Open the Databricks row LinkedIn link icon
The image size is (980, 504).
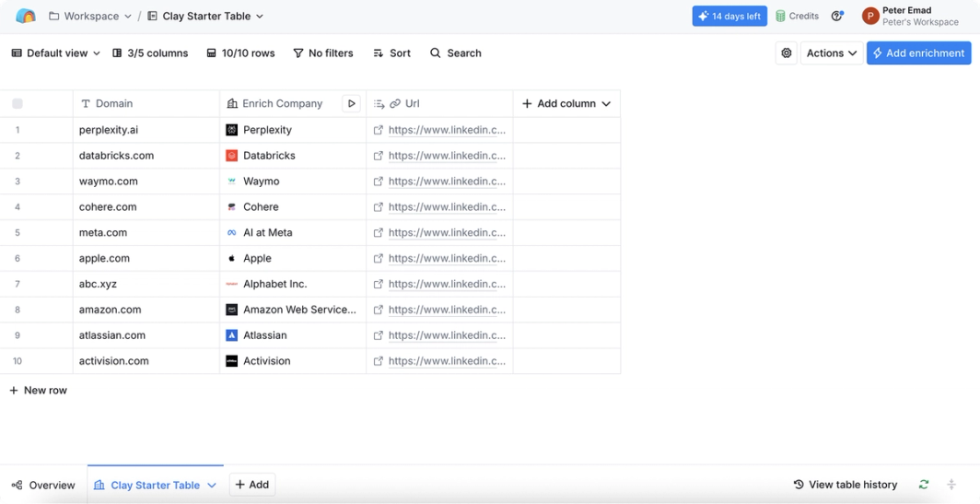[x=379, y=156]
